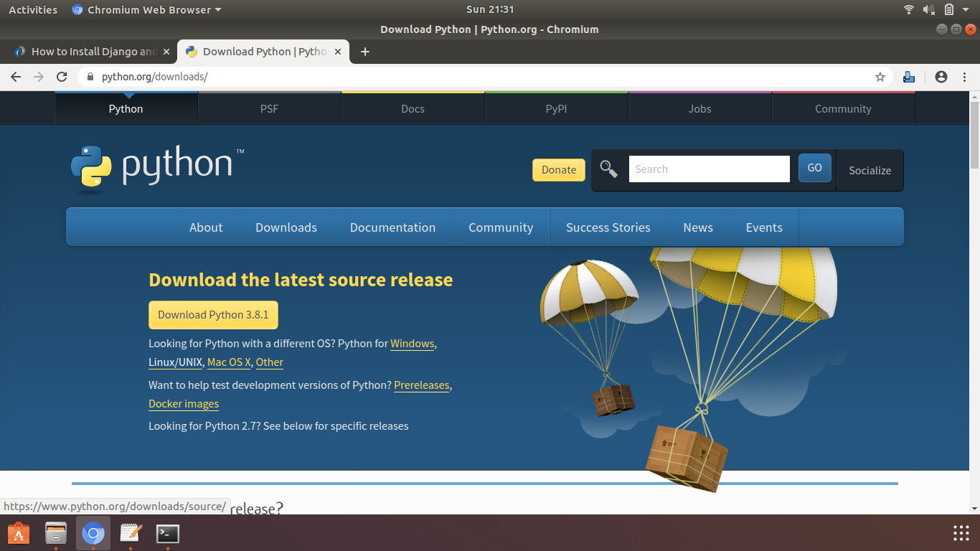
Task: Open the clock showing Sun 21:31
Action: click(490, 9)
